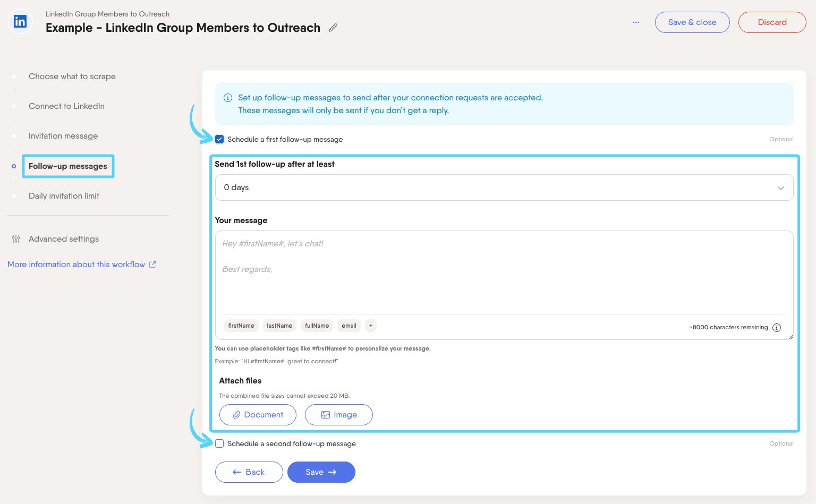Click the '~8000 characters remaining' text
The image size is (816, 504).
point(728,327)
